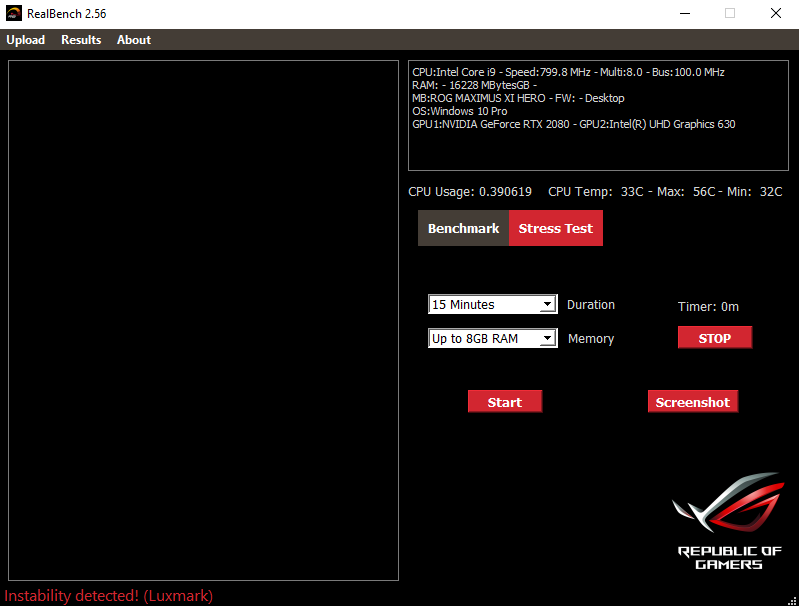This screenshot has width=799, height=606.
Task: Open the Upload menu
Action: (x=26, y=40)
